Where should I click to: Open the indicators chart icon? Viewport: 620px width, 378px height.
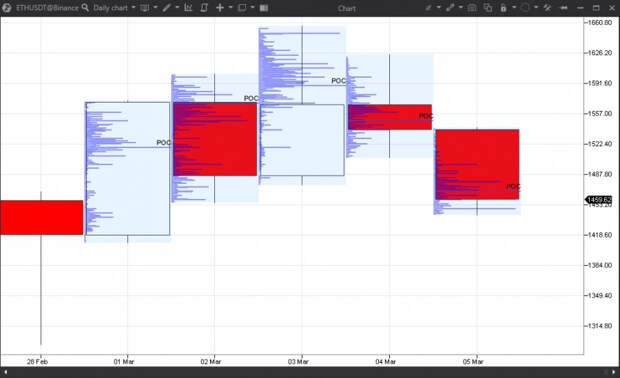tap(188, 8)
